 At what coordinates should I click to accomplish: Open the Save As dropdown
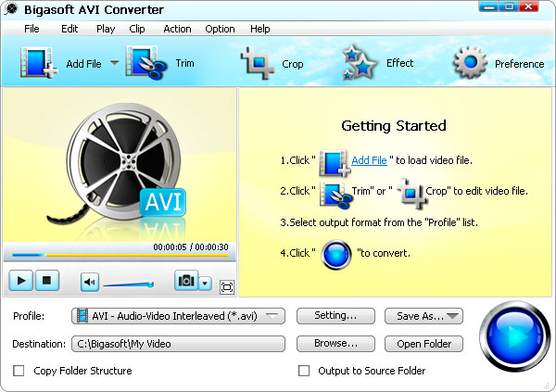(x=452, y=316)
